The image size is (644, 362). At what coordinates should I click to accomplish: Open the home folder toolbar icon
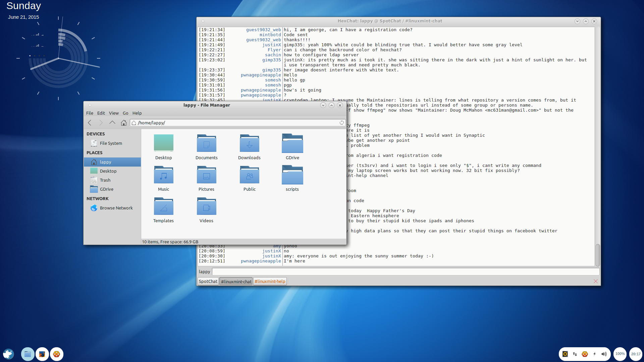tap(124, 123)
